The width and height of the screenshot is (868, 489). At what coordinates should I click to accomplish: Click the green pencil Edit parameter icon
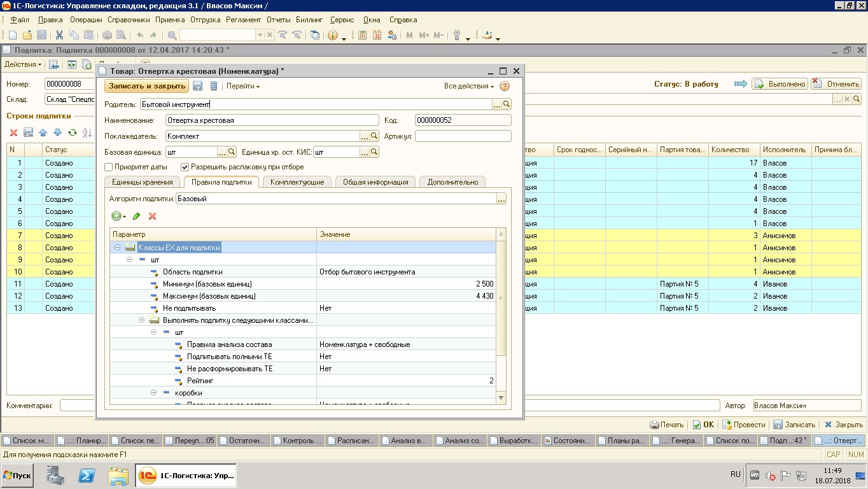pyautogui.click(x=136, y=216)
